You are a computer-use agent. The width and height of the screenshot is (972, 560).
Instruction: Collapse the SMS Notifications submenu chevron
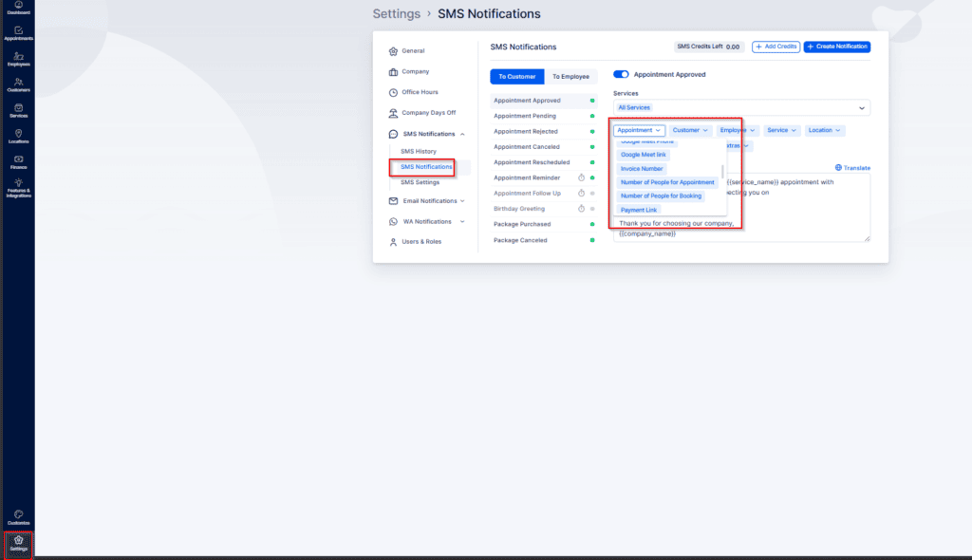462,134
